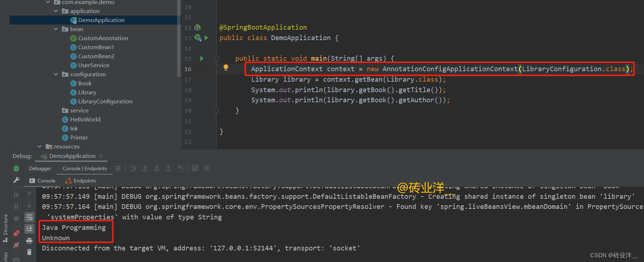The height and width of the screenshot is (262, 644).
Task: Click the Spring bean gutter icon on line 13
Action: [x=198, y=38]
